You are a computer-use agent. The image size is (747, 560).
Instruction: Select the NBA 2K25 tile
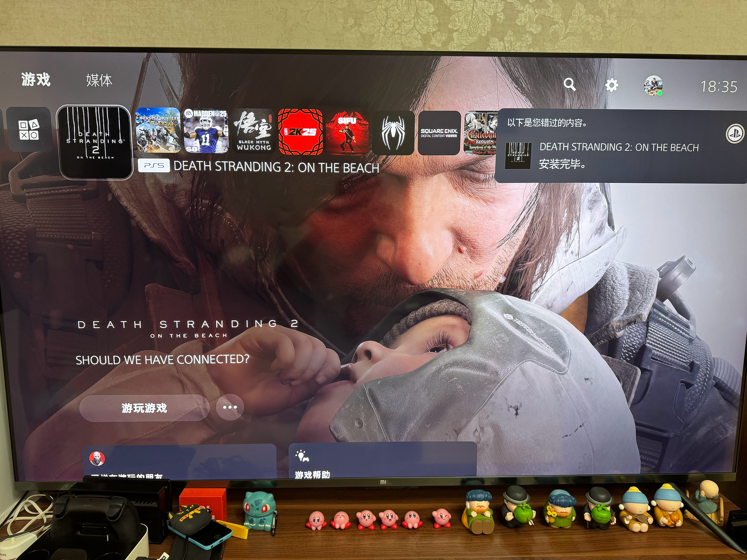tap(300, 132)
